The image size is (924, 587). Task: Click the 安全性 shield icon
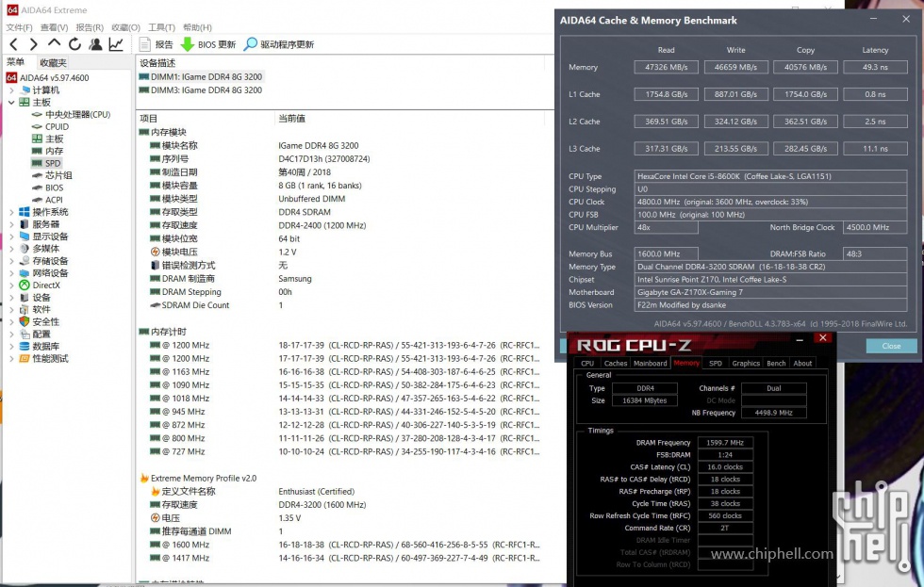point(25,321)
